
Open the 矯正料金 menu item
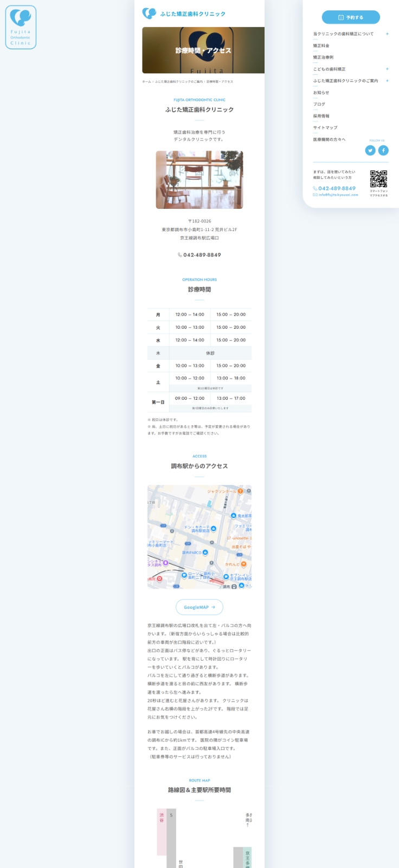pyautogui.click(x=321, y=46)
